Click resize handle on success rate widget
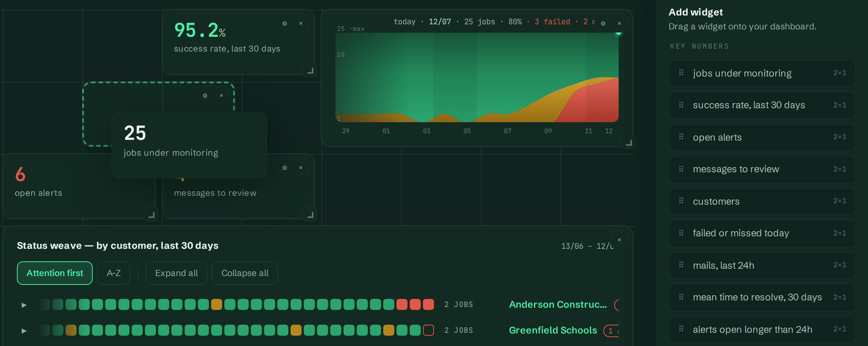Screen dimensions: 868x346 pyautogui.click(x=310, y=70)
